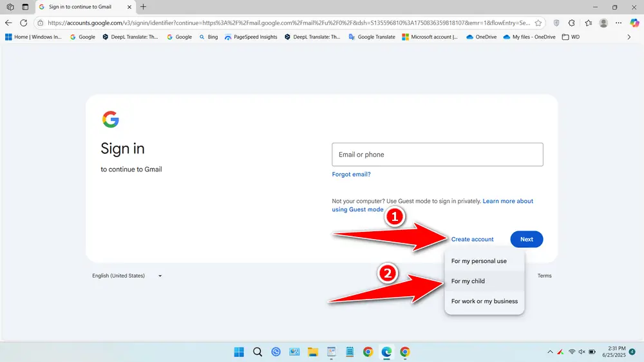The height and width of the screenshot is (362, 644).
Task: Switch to Microsoft Edge taskbar icon
Action: (386, 352)
